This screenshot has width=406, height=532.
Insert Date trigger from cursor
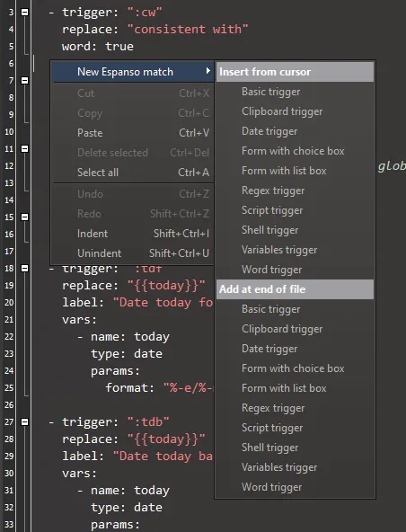tap(295, 131)
